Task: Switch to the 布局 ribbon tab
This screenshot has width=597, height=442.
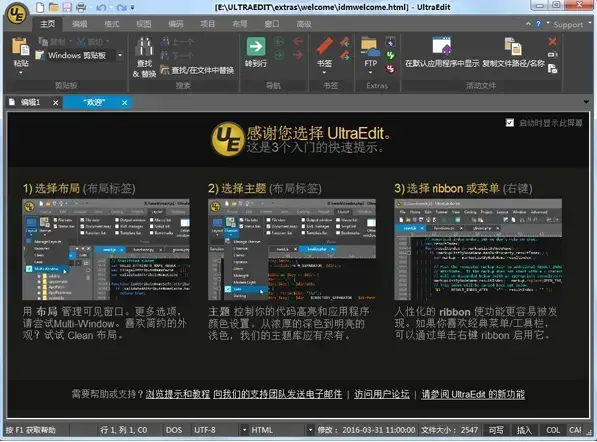Action: tap(239, 24)
